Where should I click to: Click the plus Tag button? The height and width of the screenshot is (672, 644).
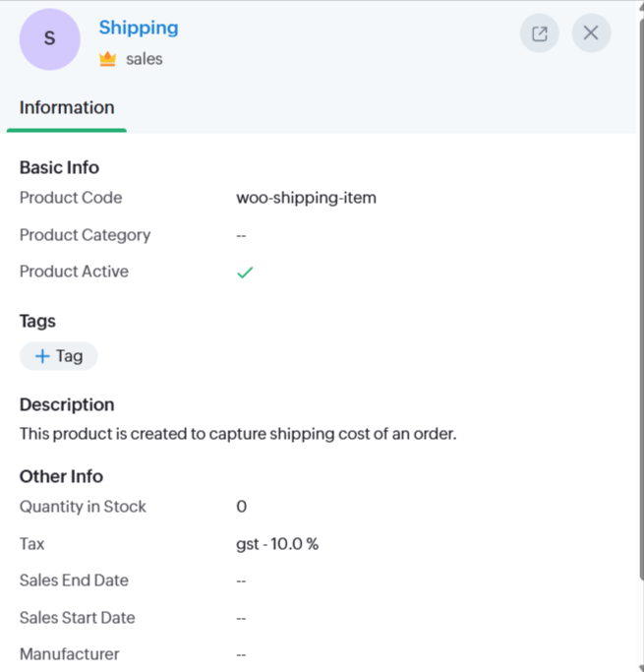59,356
